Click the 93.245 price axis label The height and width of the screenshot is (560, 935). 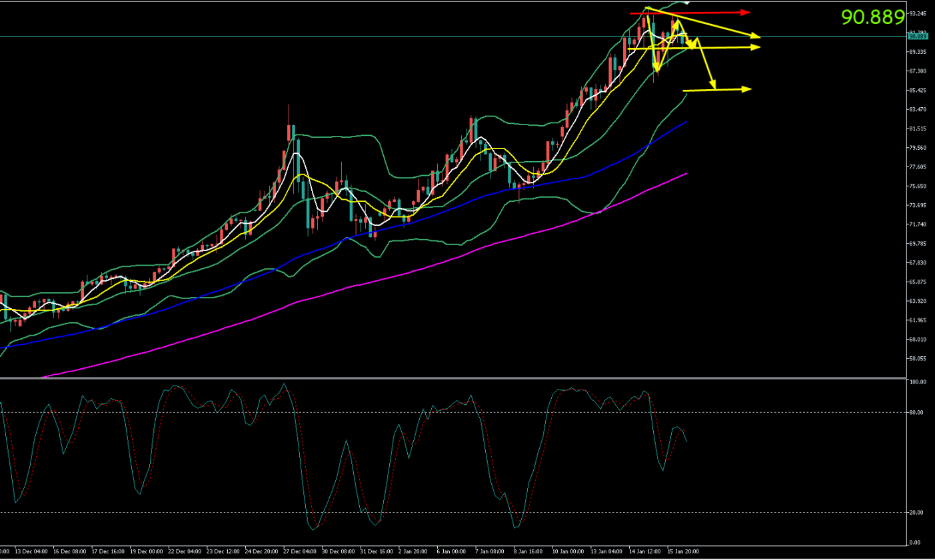coord(918,13)
